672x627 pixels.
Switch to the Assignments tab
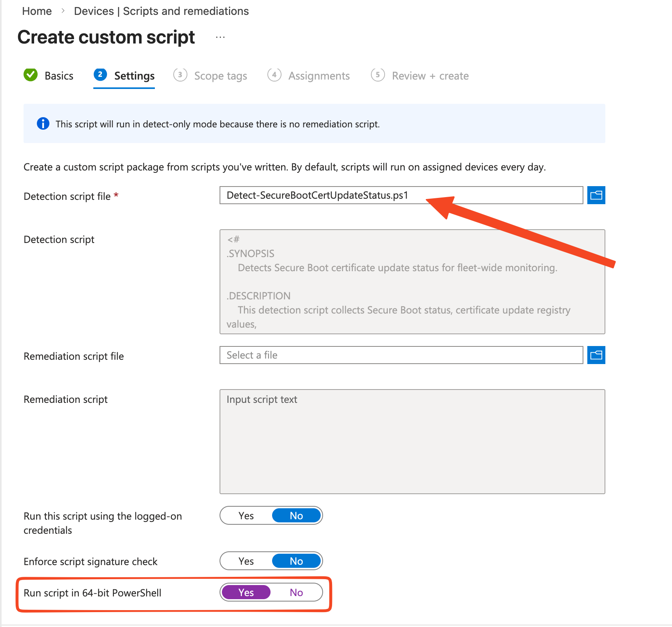(319, 76)
